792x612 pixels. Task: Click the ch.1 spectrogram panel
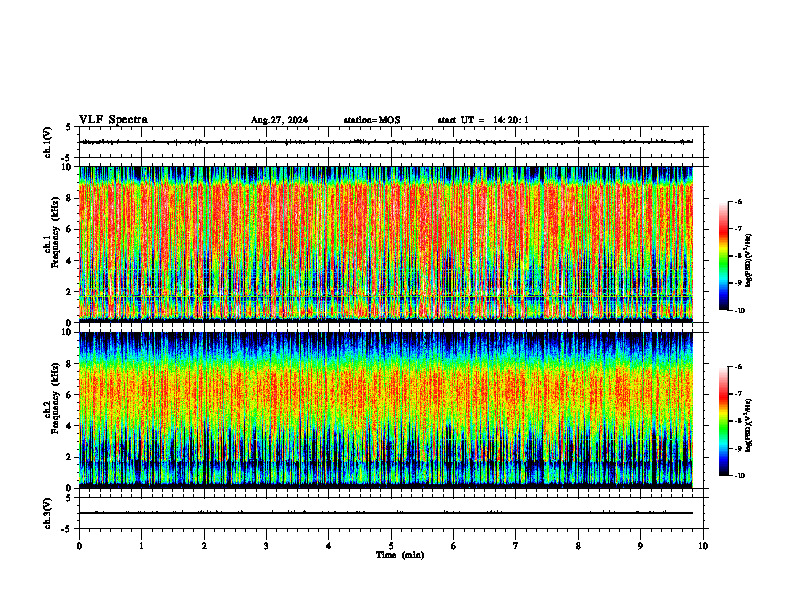tap(386, 244)
